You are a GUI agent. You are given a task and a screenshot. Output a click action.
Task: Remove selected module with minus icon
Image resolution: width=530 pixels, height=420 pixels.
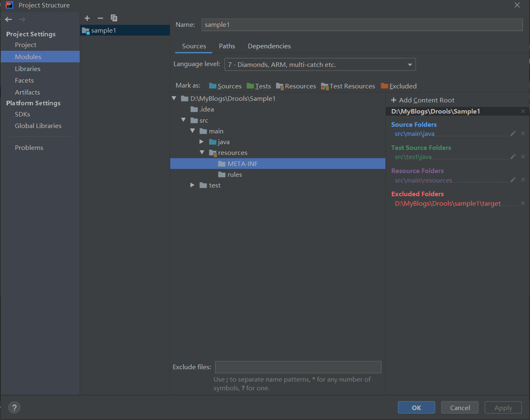100,18
